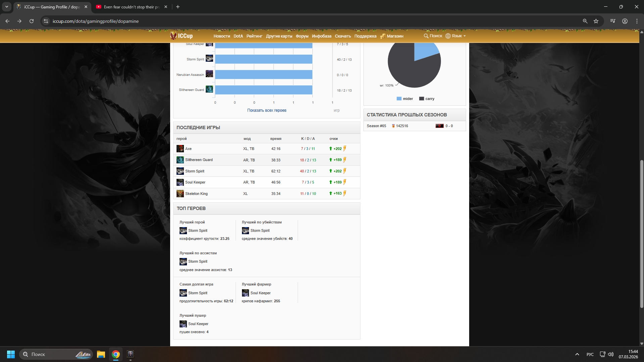Open the Skeleton King hero name link

coord(196,194)
